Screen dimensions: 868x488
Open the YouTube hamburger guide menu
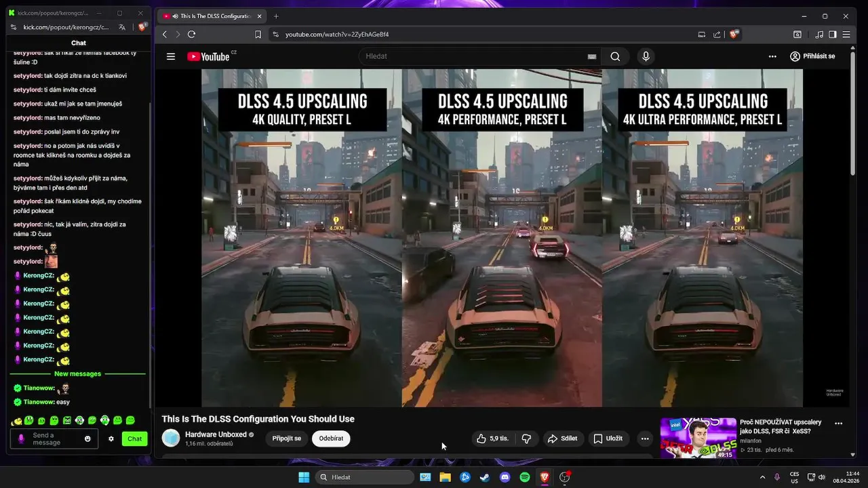point(171,56)
